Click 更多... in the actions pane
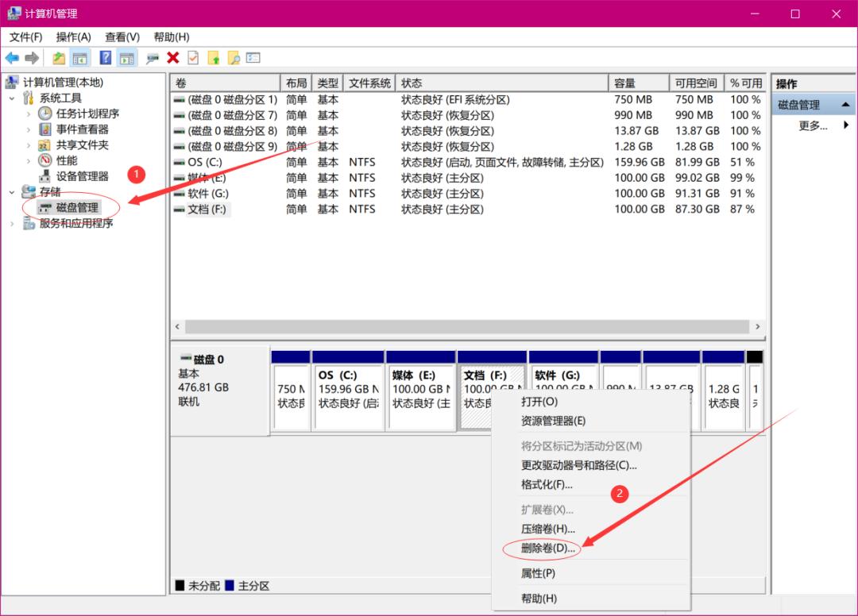Viewport: 858px width, 616px height. tap(813, 125)
